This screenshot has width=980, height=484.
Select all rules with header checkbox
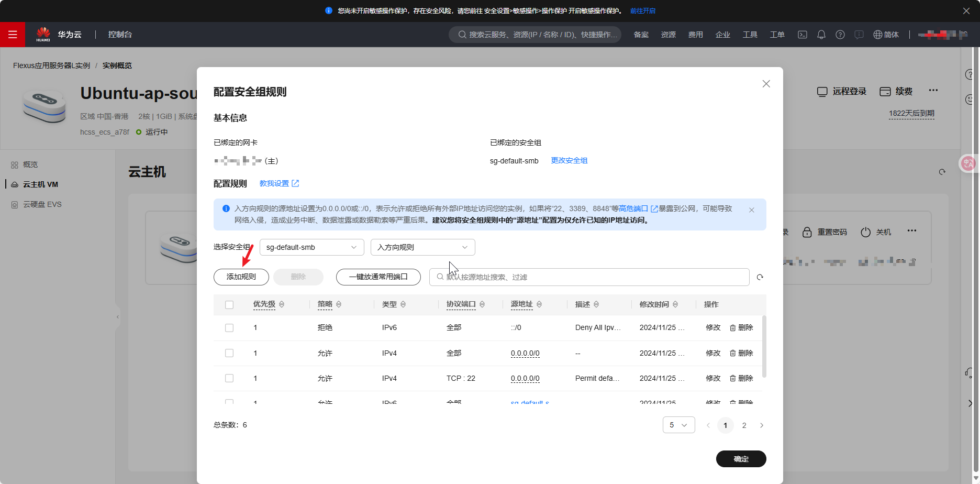tap(229, 305)
